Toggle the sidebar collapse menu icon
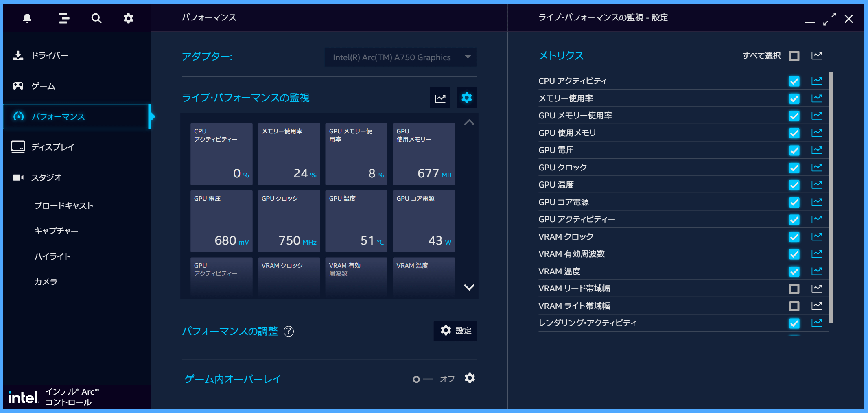The width and height of the screenshot is (868, 413). point(64,18)
